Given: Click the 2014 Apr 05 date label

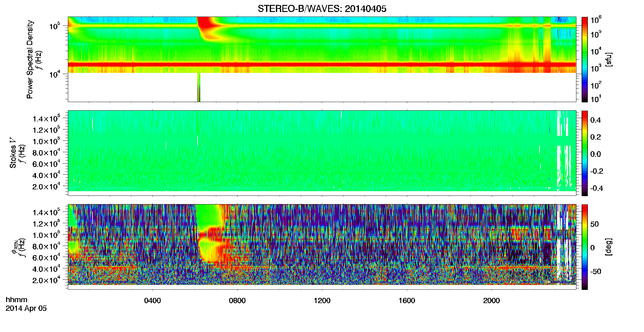Looking at the screenshot, I should click(26, 308).
